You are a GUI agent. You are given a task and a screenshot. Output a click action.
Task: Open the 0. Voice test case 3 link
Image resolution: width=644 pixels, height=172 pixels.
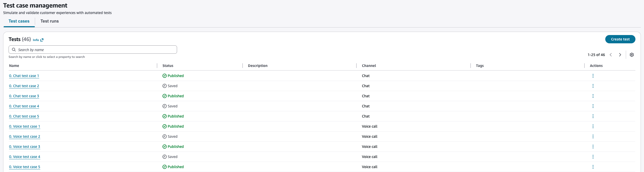point(24,147)
